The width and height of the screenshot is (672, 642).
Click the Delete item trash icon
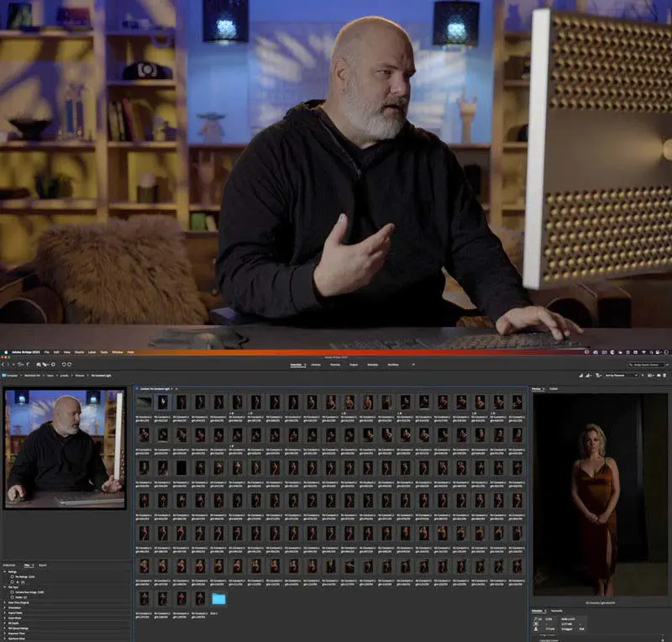(664, 375)
